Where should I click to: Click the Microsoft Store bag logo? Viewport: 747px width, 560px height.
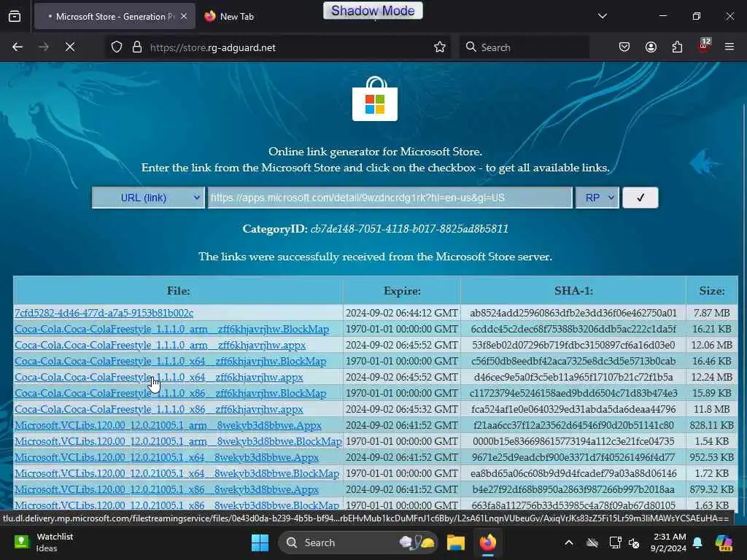click(374, 99)
